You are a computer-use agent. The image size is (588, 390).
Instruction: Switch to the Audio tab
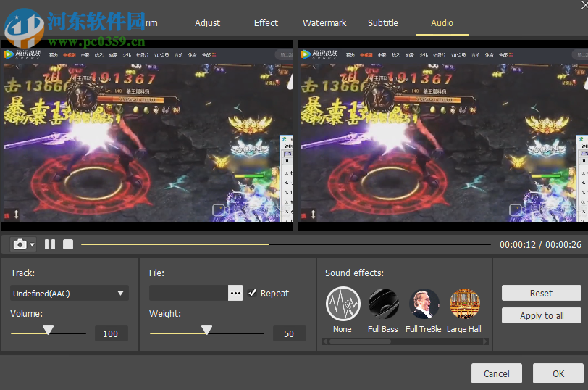[442, 23]
